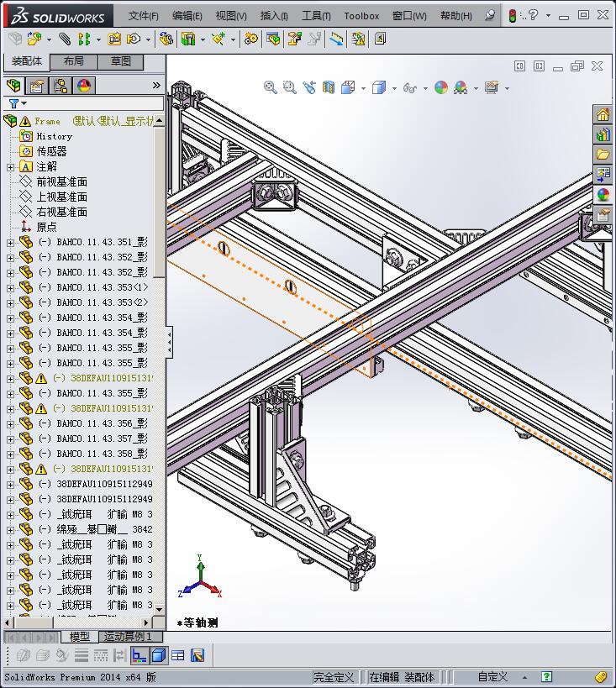
Task: Expand the BAHCO.11.43.351 component node
Action: (10, 243)
